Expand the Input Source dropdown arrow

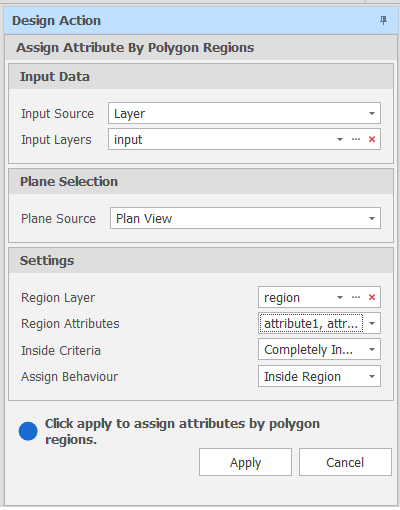(x=372, y=113)
